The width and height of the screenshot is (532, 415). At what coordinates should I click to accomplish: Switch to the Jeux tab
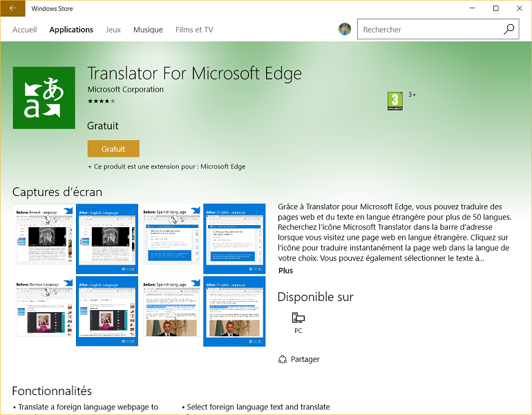point(113,30)
